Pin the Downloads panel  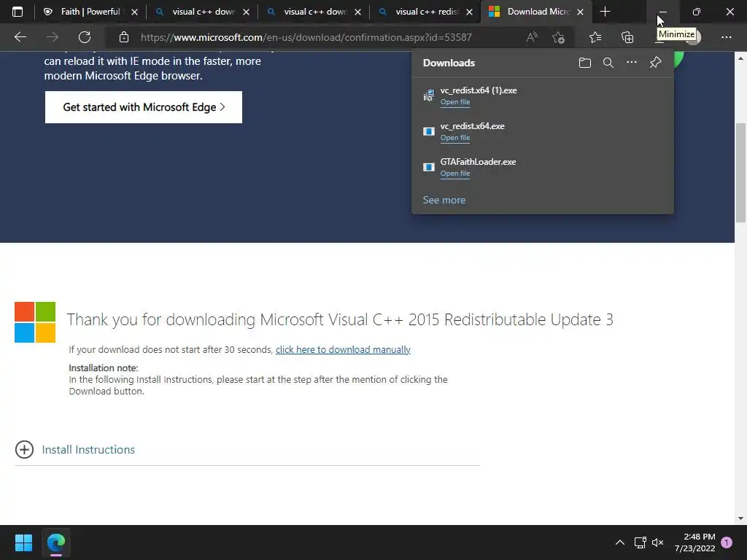pos(656,63)
